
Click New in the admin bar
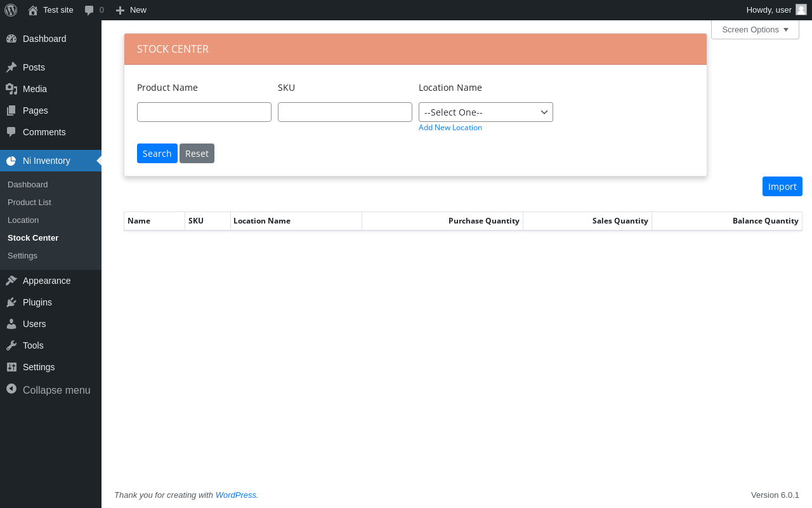[138, 10]
